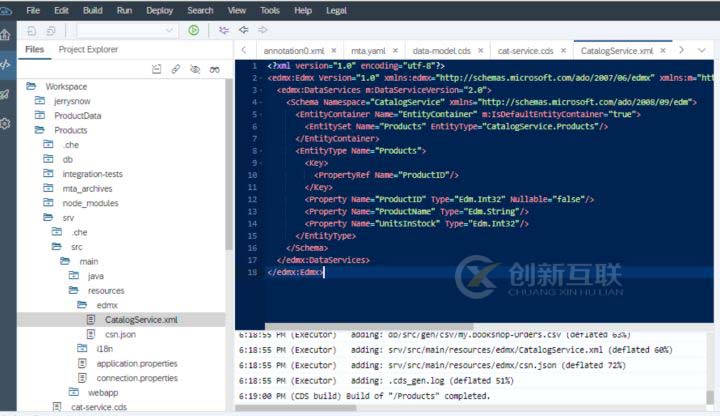Screen dimensions: 720x416
Task: Click the glasses icon in Files panel
Action: pyautogui.click(x=214, y=69)
